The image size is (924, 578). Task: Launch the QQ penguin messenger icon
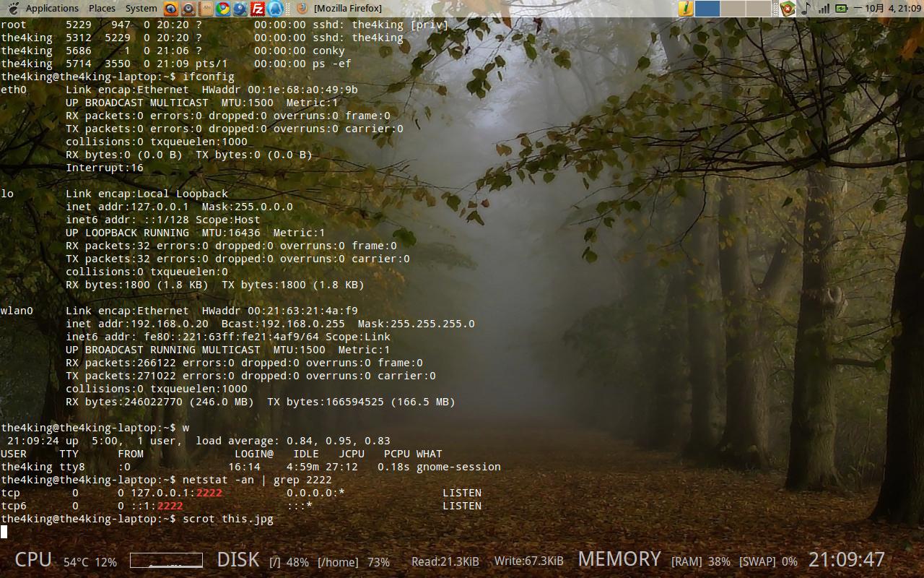[x=275, y=9]
